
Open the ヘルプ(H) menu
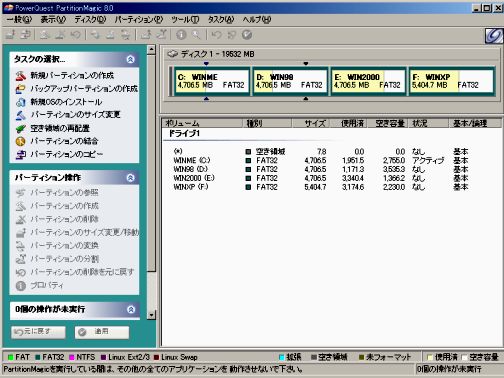click(257, 19)
